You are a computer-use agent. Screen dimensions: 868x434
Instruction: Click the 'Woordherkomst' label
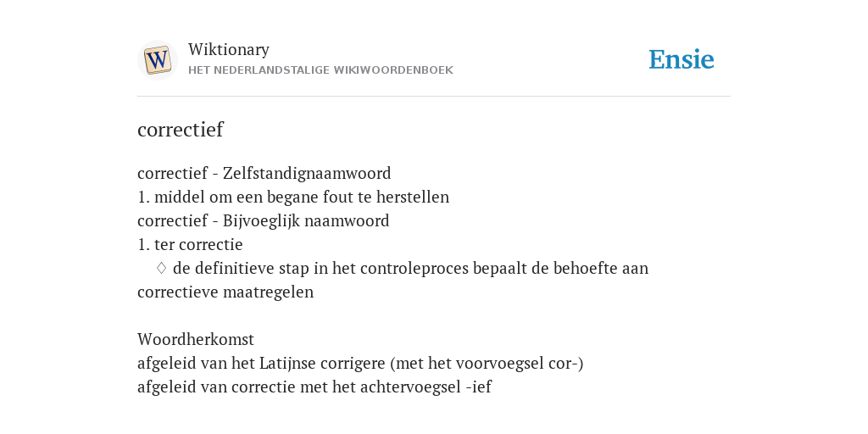196,339
